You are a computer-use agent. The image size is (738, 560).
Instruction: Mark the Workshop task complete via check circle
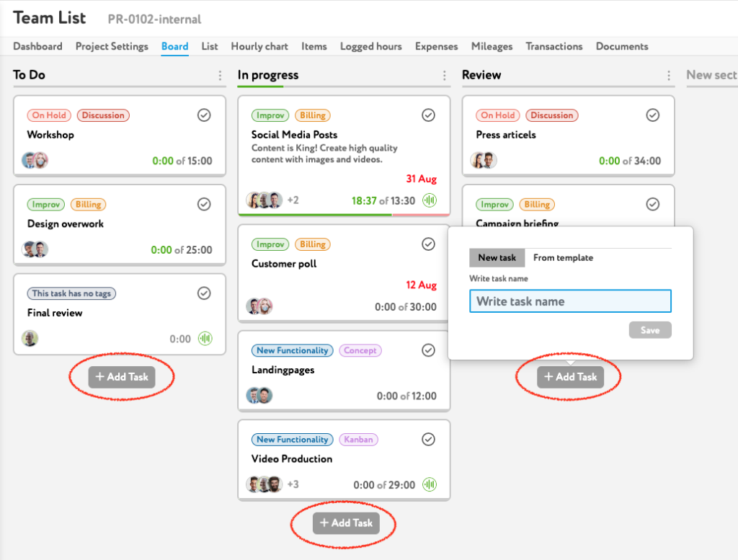click(x=204, y=115)
